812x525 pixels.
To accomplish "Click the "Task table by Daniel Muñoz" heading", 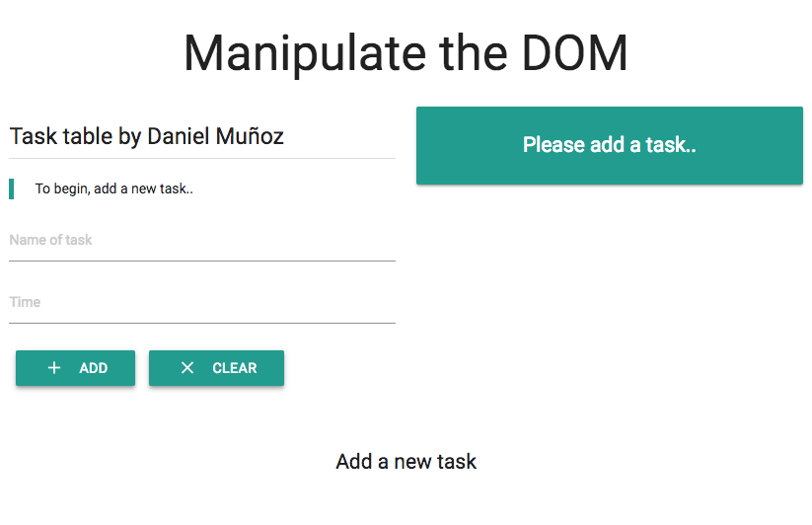I will click(x=147, y=137).
